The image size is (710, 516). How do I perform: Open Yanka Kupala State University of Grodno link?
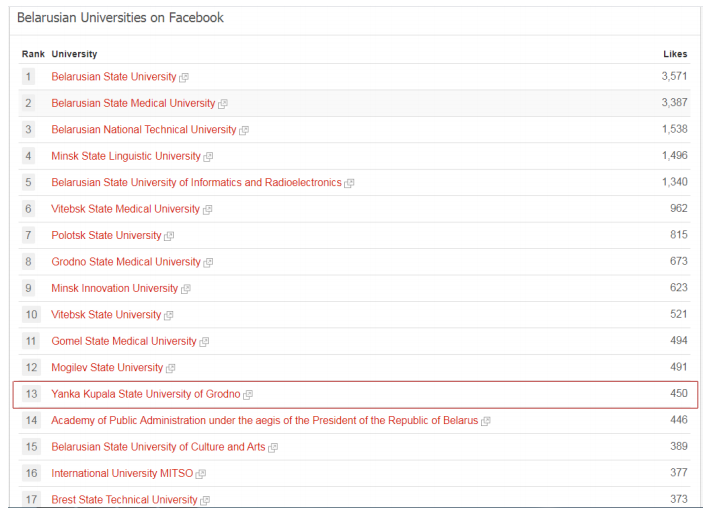tap(146, 394)
